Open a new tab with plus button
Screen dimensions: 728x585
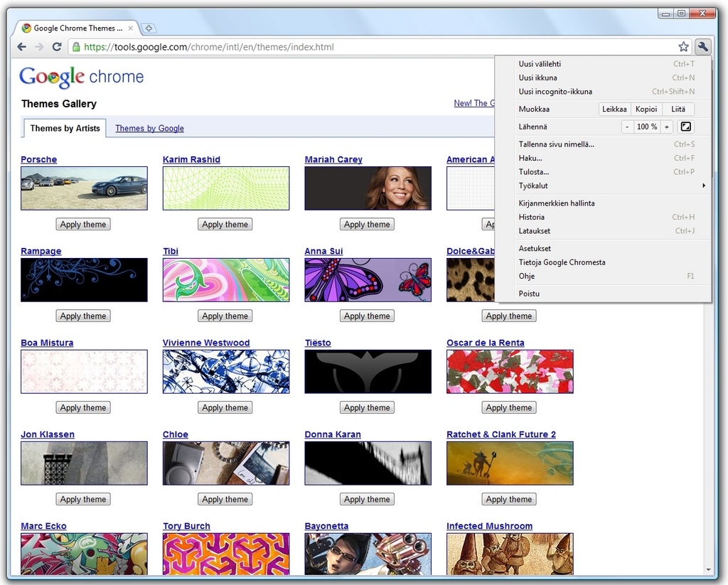tap(149, 28)
